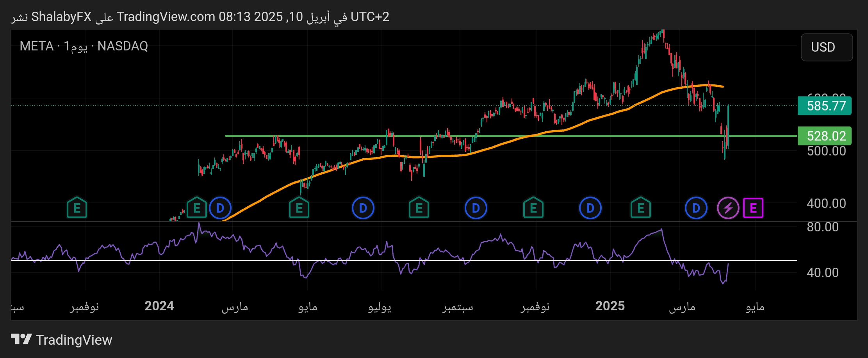
Task: Click the نوفمبر label left of 2025
Action: [535, 307]
